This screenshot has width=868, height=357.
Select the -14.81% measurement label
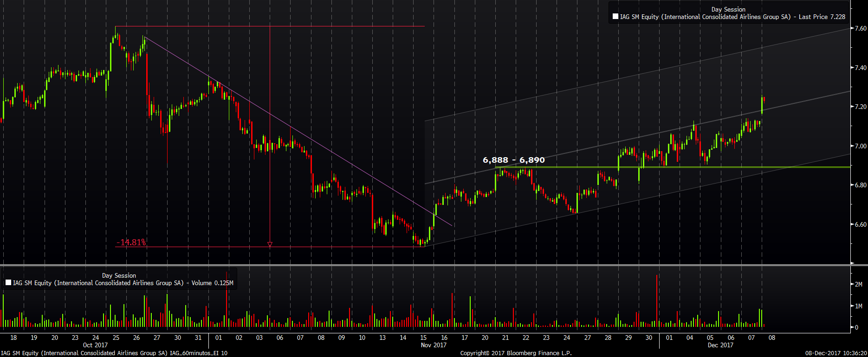tap(131, 242)
